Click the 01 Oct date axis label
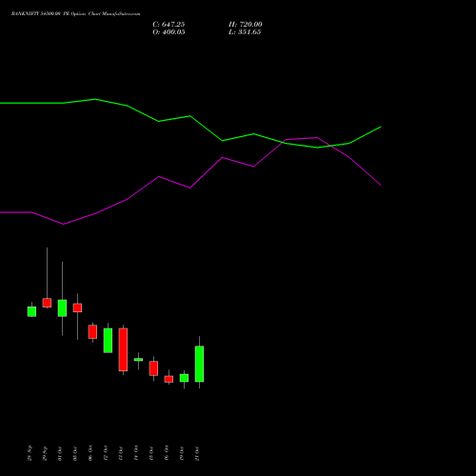 pyautogui.click(x=60, y=453)
